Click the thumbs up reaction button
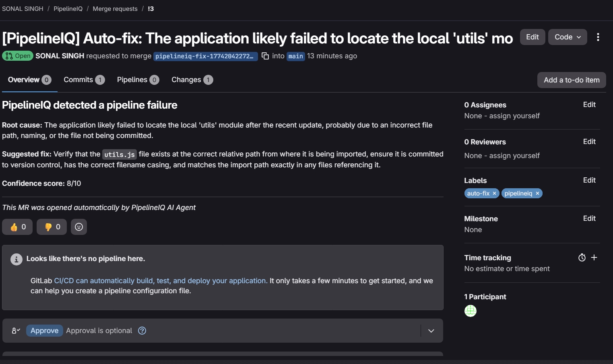Screen dimensions: 613x364 point(17,227)
